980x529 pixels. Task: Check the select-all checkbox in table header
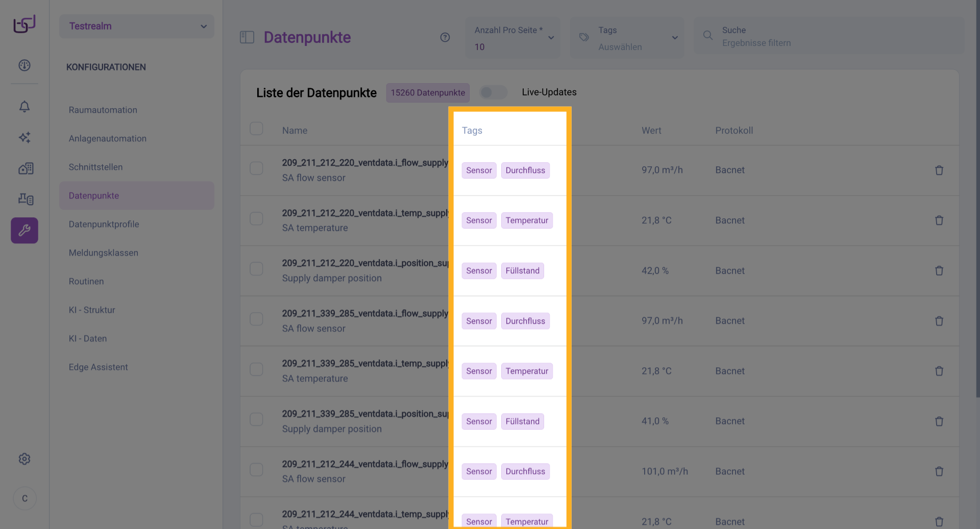pyautogui.click(x=256, y=129)
